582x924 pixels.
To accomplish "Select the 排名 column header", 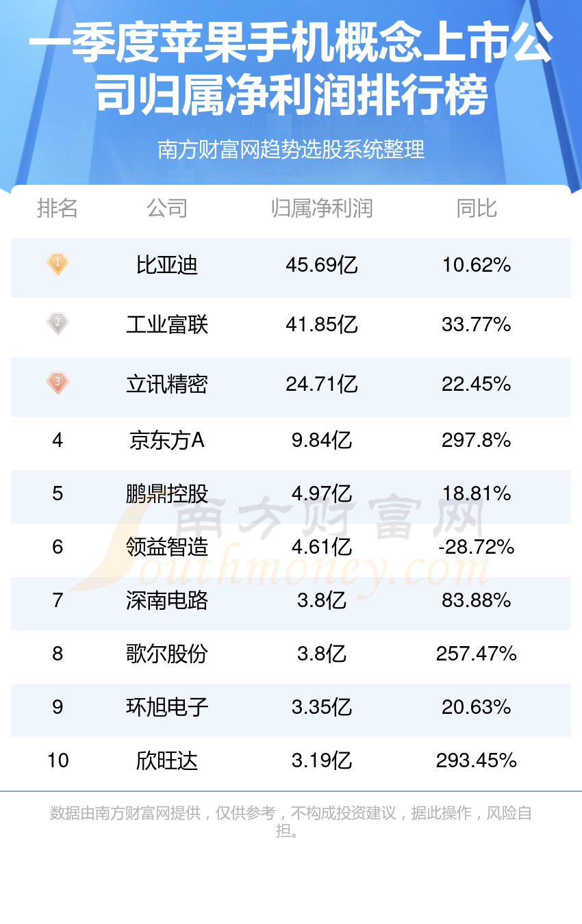I will coord(58,208).
